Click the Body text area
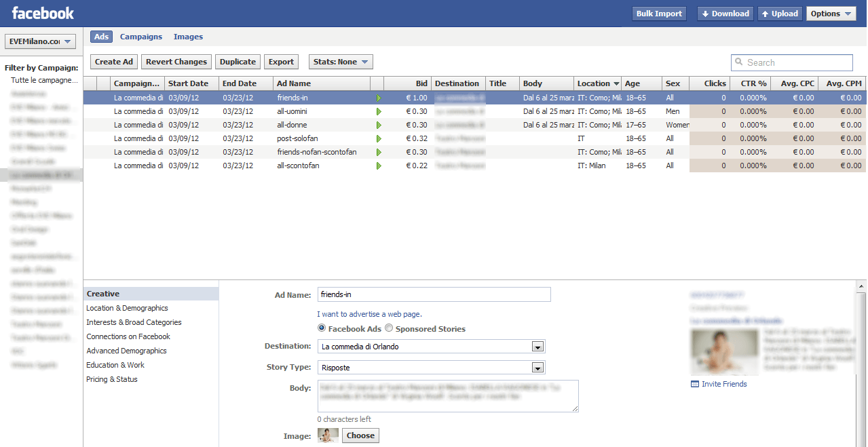 tap(448, 396)
